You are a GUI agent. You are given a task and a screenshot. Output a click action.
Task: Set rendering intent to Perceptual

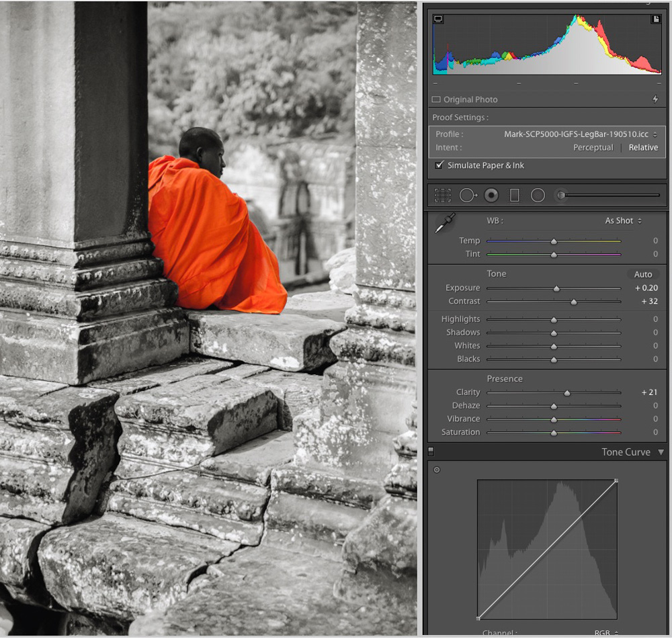tap(593, 148)
